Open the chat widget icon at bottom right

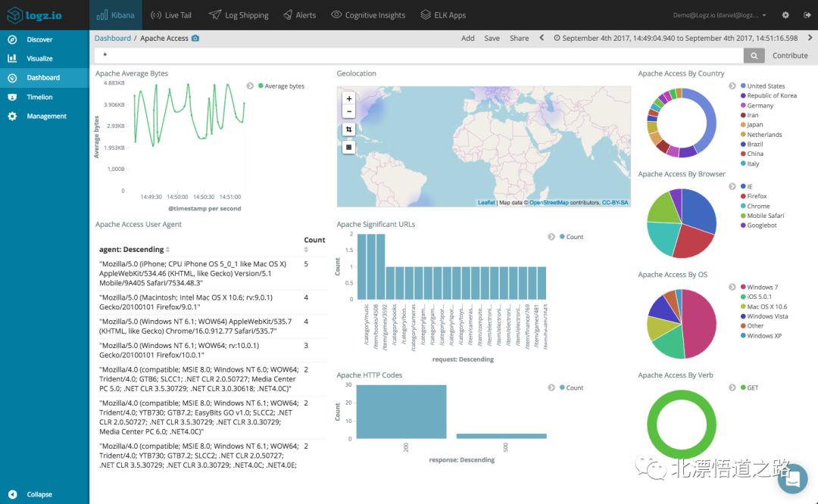(792, 478)
